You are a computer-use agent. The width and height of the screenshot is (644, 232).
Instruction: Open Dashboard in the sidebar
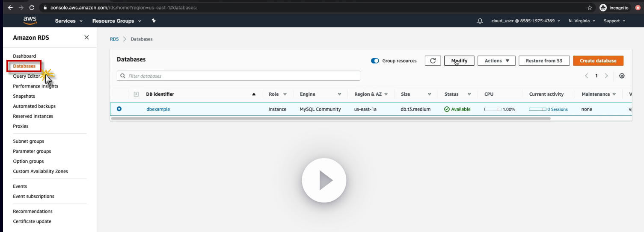coord(24,56)
